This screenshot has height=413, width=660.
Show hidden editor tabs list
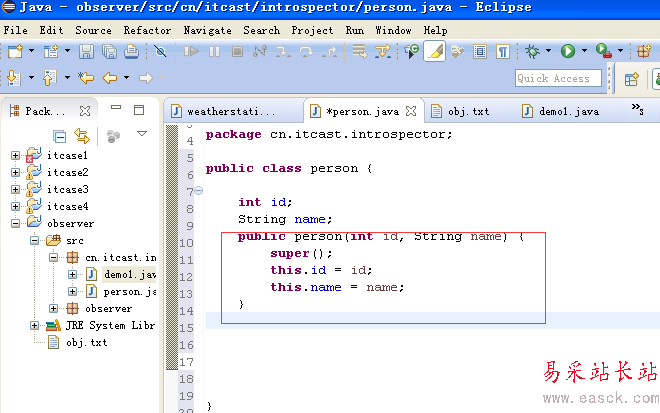point(638,109)
